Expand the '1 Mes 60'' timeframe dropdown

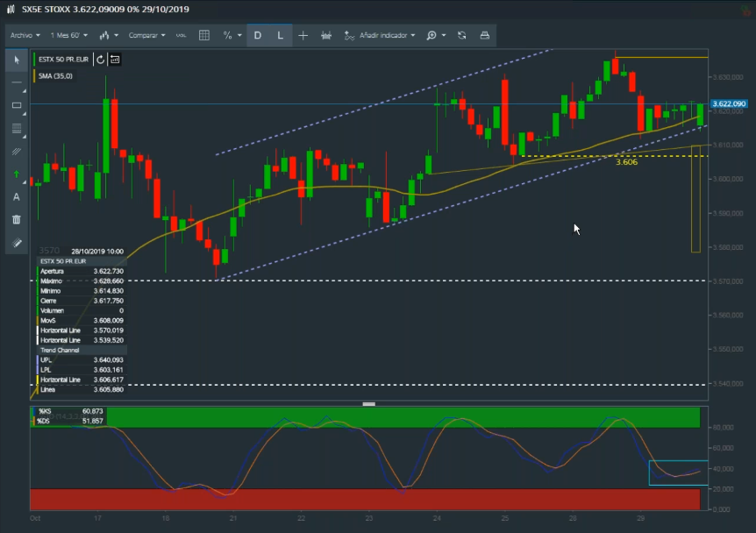click(69, 36)
